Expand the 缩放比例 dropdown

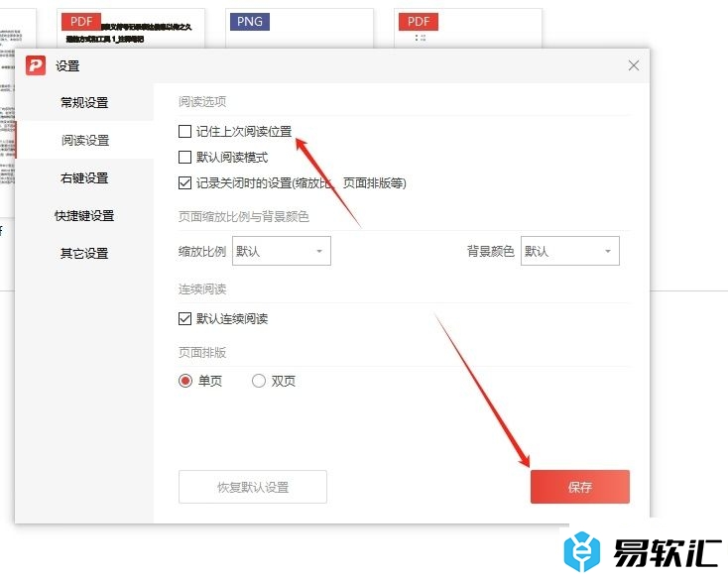click(x=282, y=252)
